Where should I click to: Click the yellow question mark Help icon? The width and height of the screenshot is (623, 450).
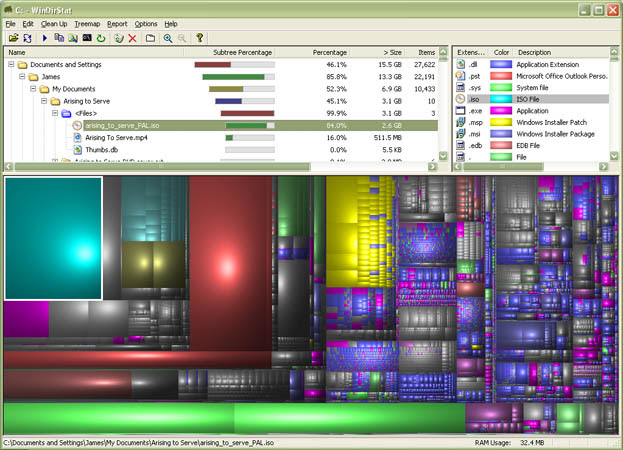point(199,38)
